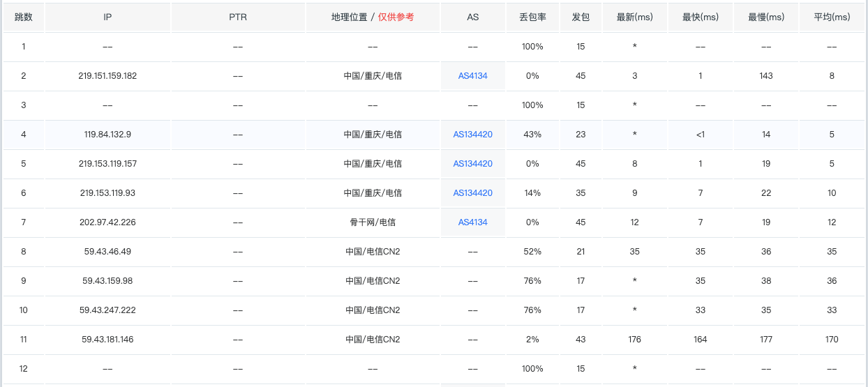
Task: Click the 最新(ms) column header
Action: (634, 17)
